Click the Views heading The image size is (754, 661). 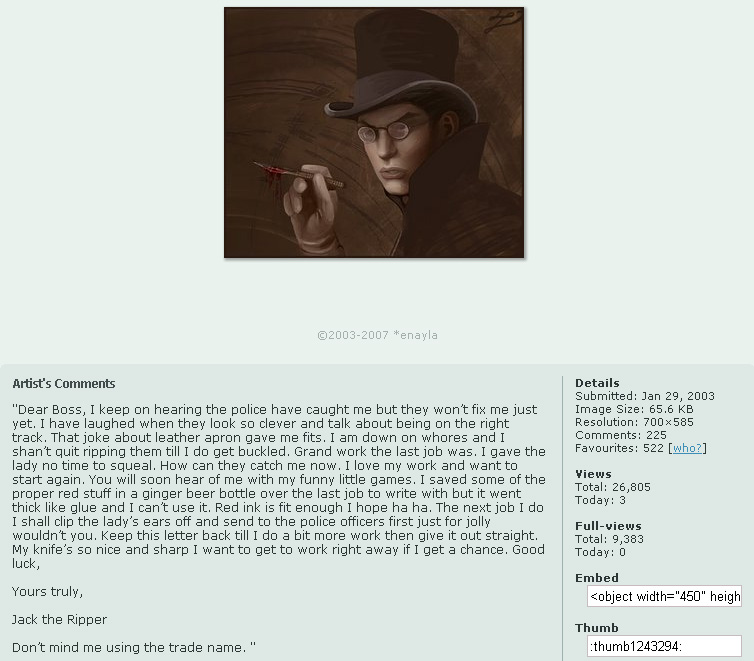[x=593, y=474]
